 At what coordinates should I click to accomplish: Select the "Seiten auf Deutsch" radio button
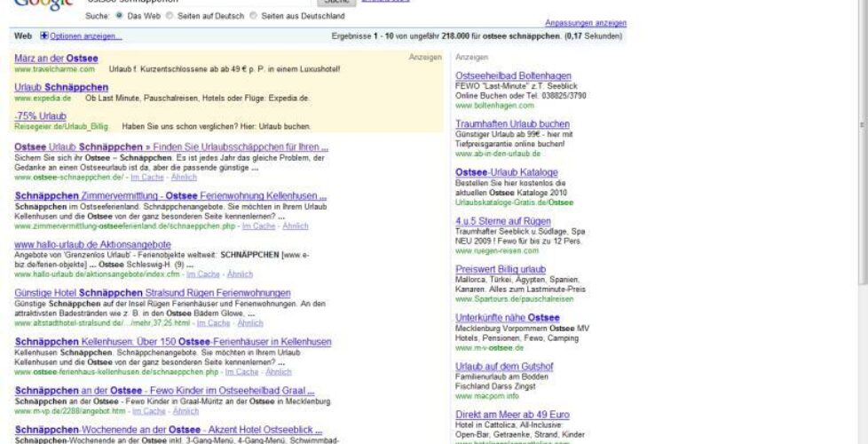pos(170,16)
